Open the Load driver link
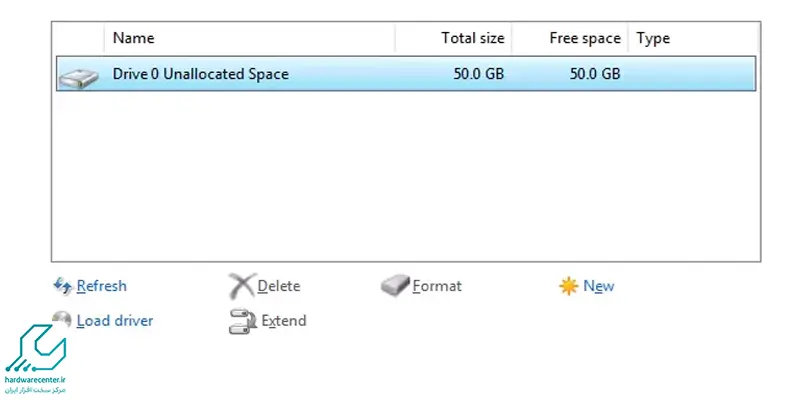Image resolution: width=800 pixels, height=400 pixels. (115, 321)
